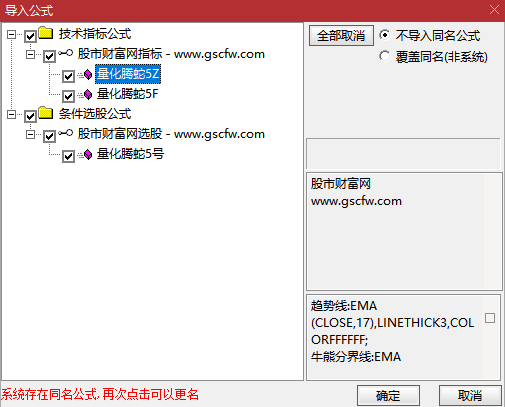Click the magenta diamond icon beside 量化腾蛇5Z

(88, 74)
